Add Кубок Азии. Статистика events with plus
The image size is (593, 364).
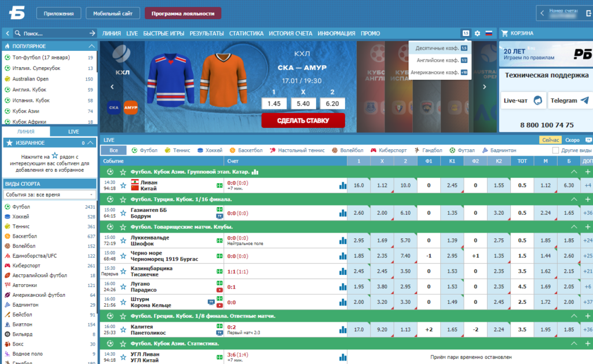pos(588,344)
